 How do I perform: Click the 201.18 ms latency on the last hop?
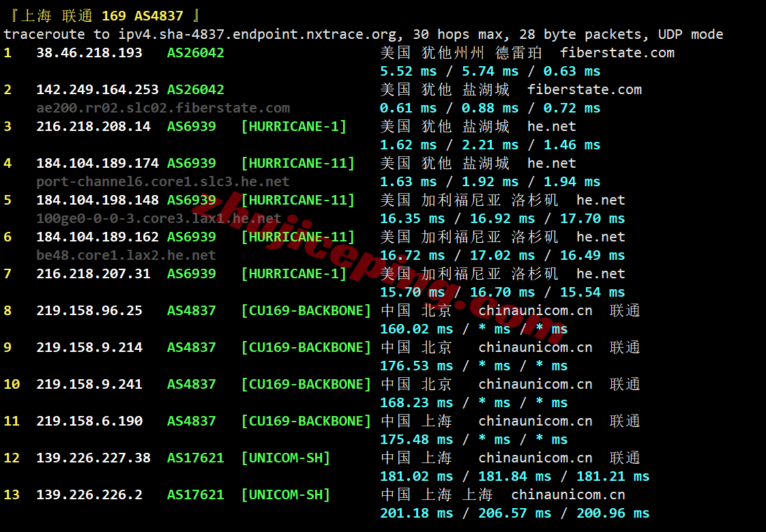(416, 513)
